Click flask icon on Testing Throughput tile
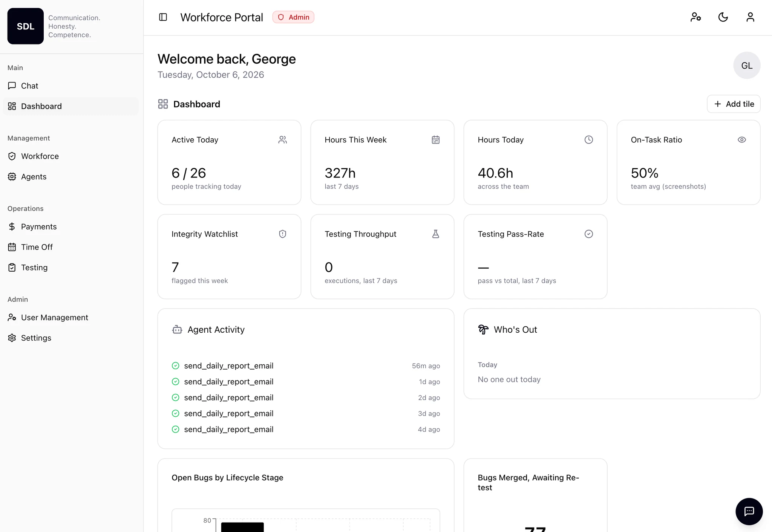 (x=435, y=234)
